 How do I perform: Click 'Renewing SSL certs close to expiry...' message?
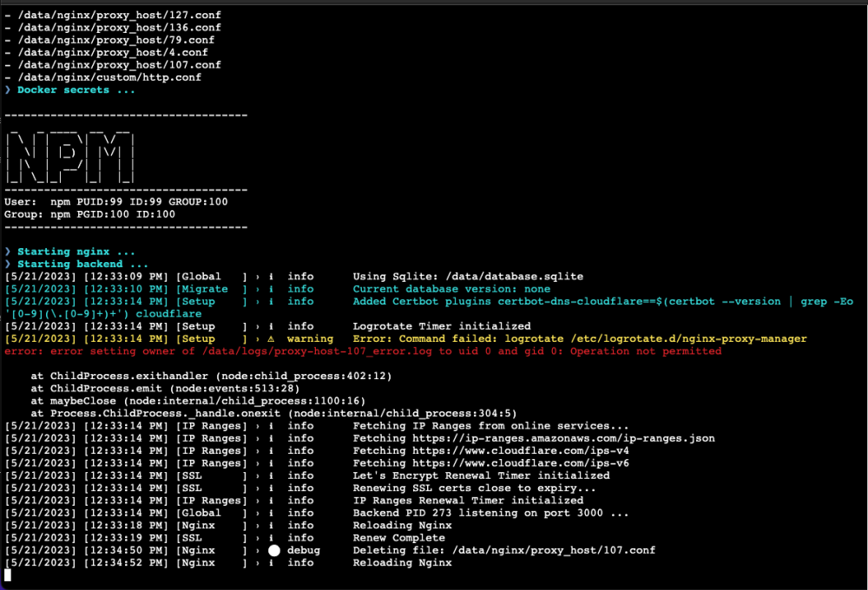[475, 488]
